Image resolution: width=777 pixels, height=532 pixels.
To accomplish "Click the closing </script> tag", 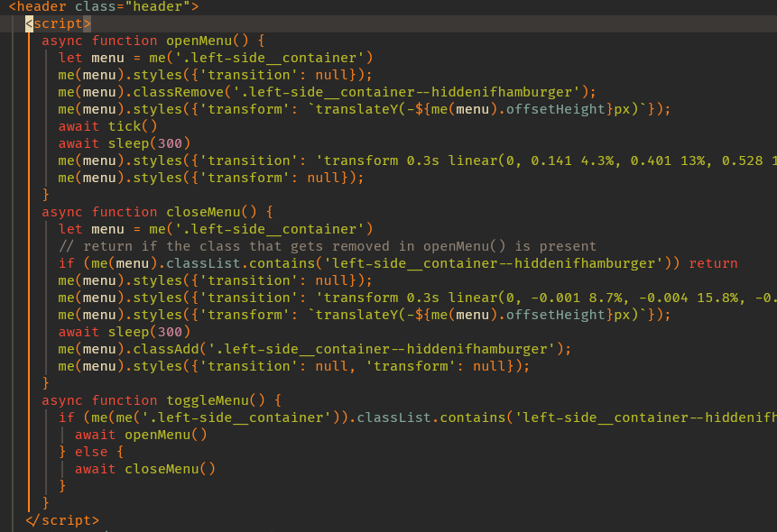I will pyautogui.click(x=62, y=520).
